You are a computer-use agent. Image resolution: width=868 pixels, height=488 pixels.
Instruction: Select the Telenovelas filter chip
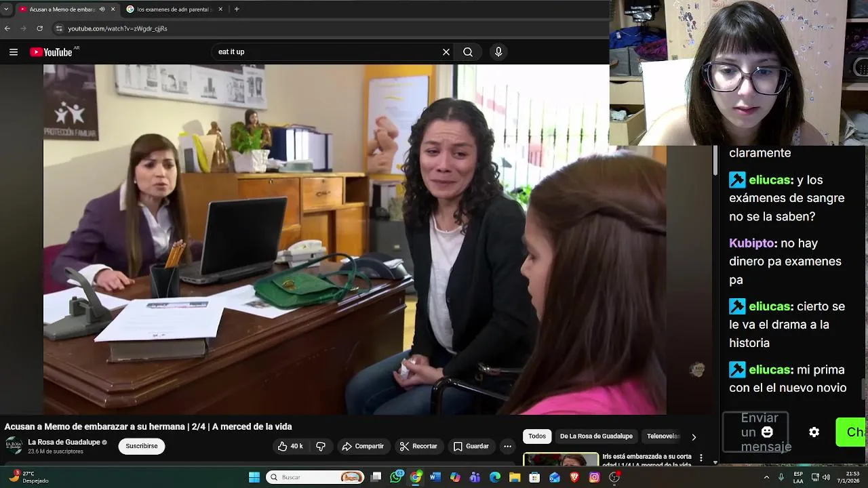[x=663, y=436]
